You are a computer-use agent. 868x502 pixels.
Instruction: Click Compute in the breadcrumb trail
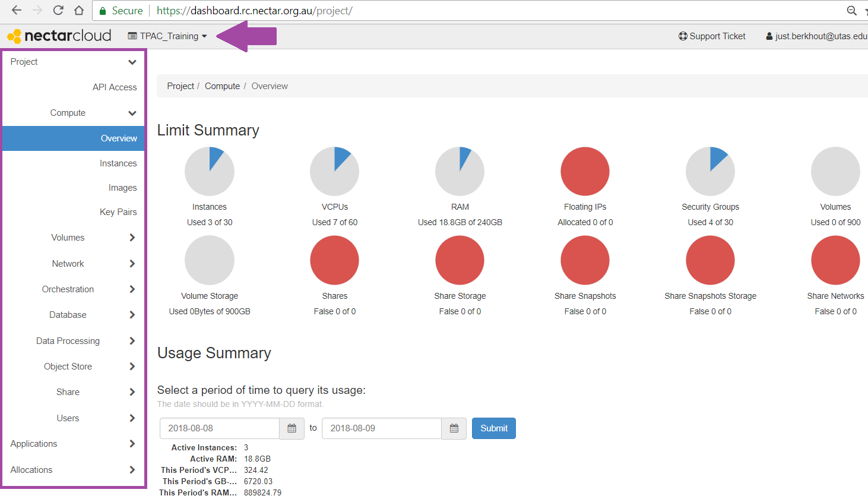tap(222, 86)
